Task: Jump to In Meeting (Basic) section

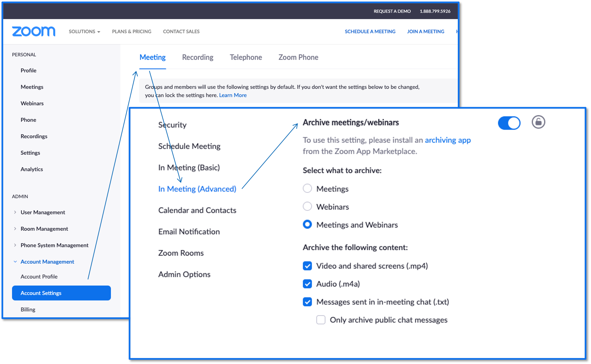Action: click(189, 167)
